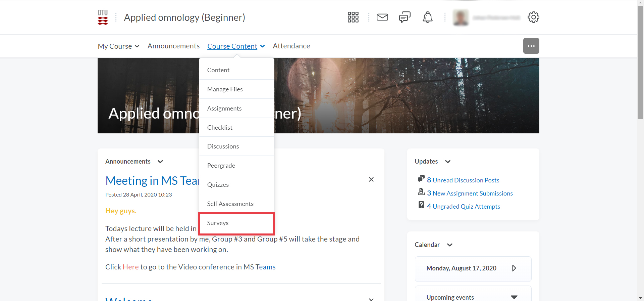Dismiss the Meeting in MS Teams announcement
This screenshot has height=301, width=644.
pyautogui.click(x=371, y=179)
